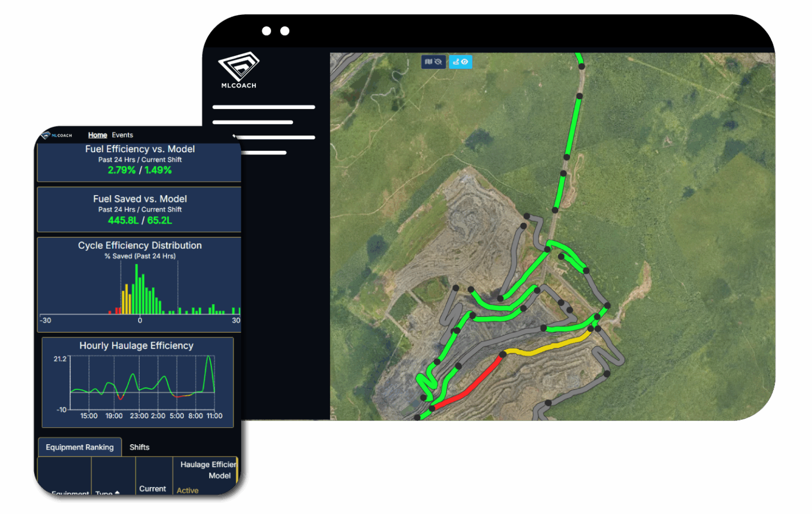Open the Fuel Efficiency vs. Model card
This screenshot has height=514, width=812.
click(140, 160)
